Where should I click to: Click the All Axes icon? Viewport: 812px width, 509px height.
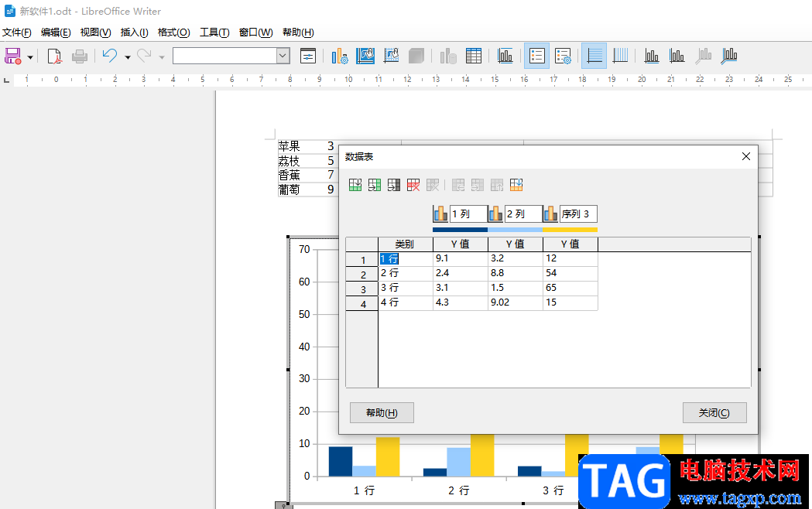(x=728, y=56)
